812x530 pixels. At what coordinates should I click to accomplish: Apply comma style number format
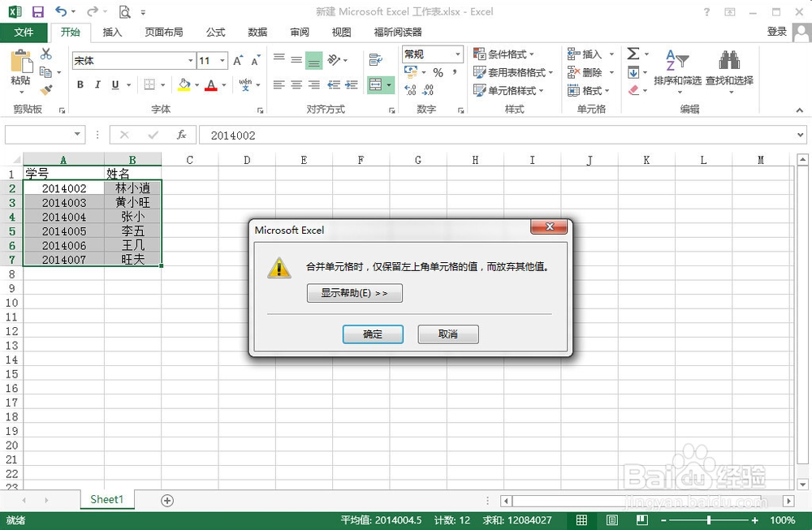pos(455,72)
